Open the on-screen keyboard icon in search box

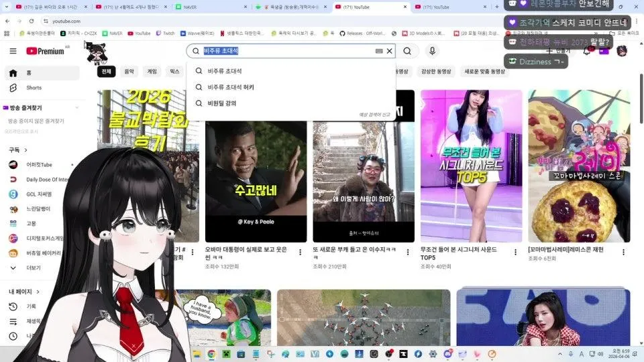click(379, 51)
